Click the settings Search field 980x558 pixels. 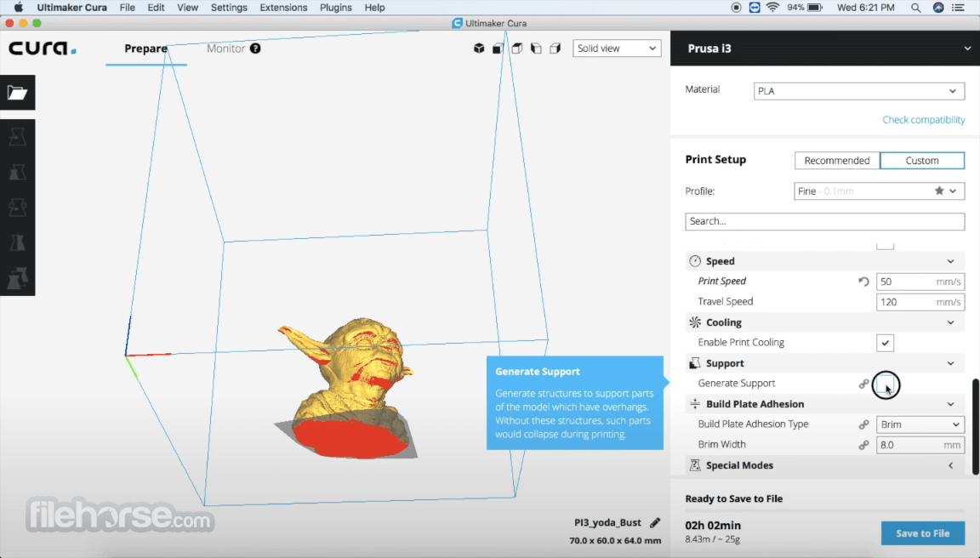coord(824,221)
